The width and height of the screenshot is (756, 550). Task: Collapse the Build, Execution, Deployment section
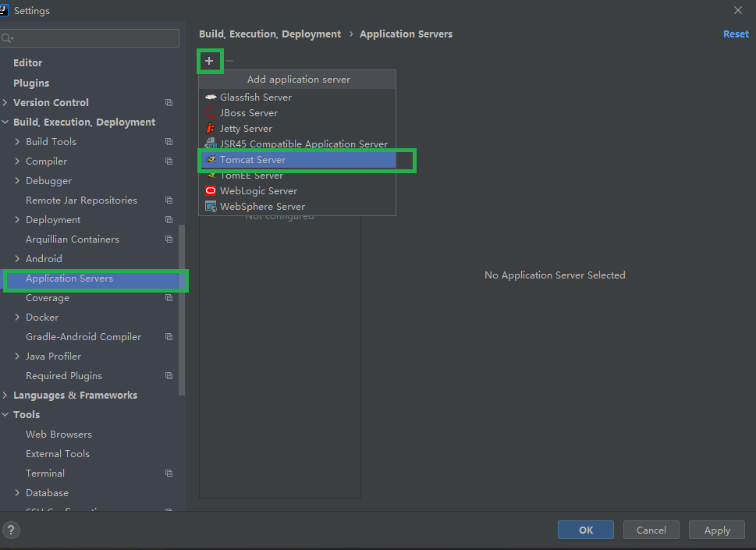pyautogui.click(x=5, y=122)
